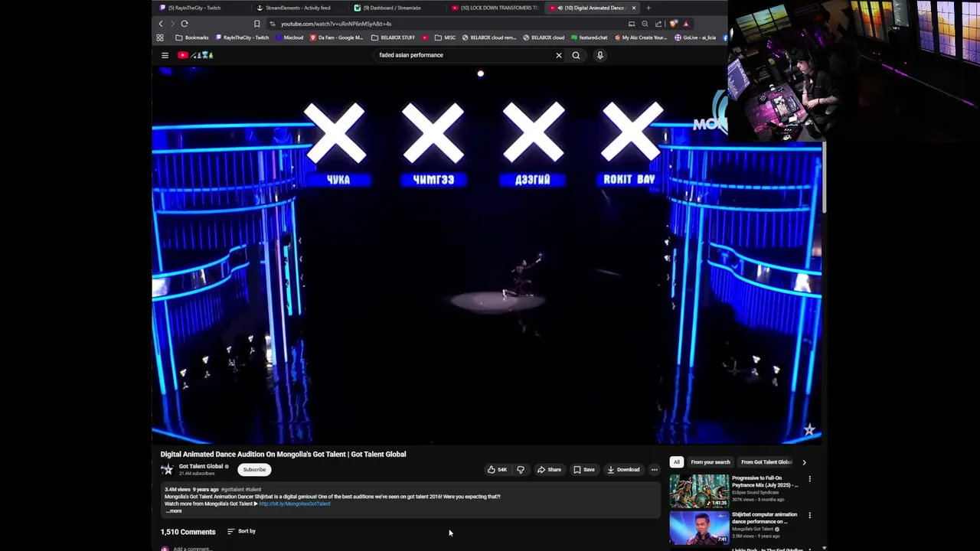Click #gottalent hashtag in description
Image resolution: width=980 pixels, height=551 pixels.
232,489
